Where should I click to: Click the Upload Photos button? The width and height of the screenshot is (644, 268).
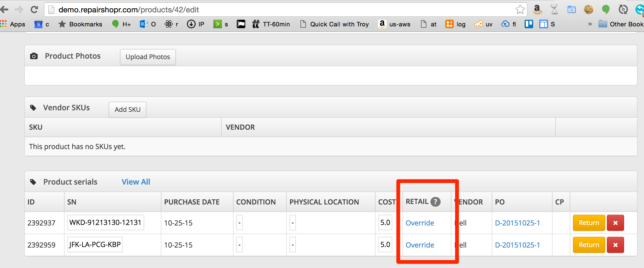pos(148,57)
